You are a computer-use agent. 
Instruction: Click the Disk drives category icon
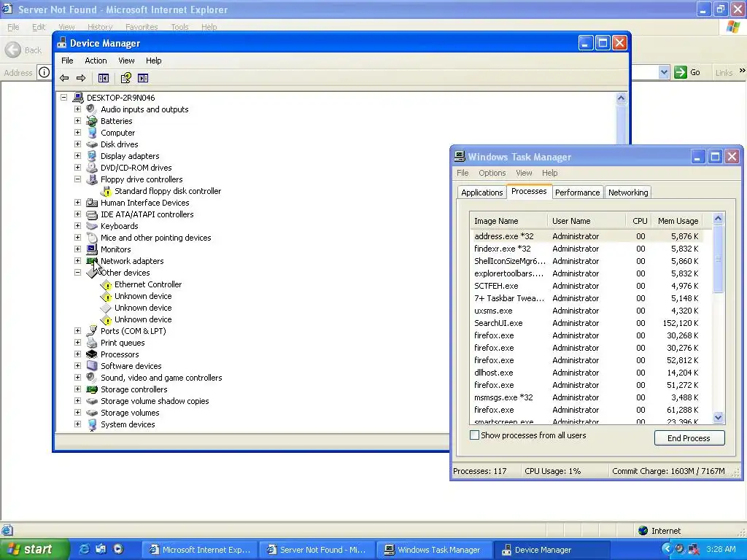[x=92, y=144]
